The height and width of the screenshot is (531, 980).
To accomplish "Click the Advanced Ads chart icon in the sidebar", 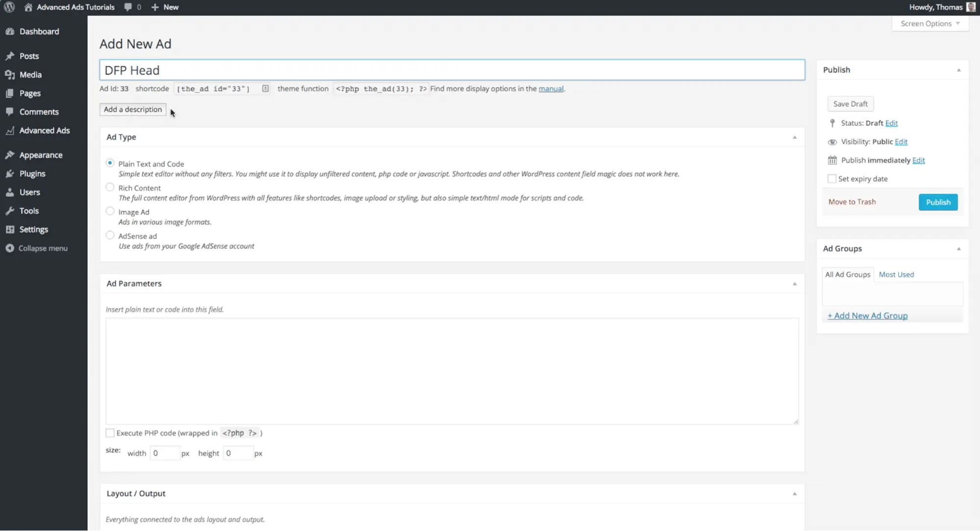I will [10, 130].
